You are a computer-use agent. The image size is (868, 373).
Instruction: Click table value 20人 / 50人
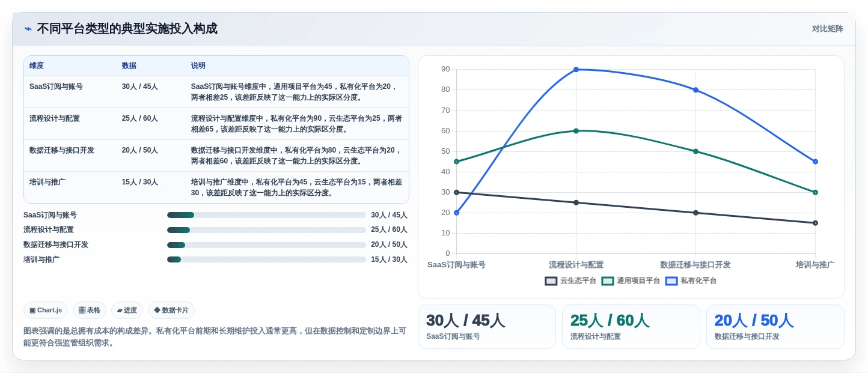(x=140, y=150)
